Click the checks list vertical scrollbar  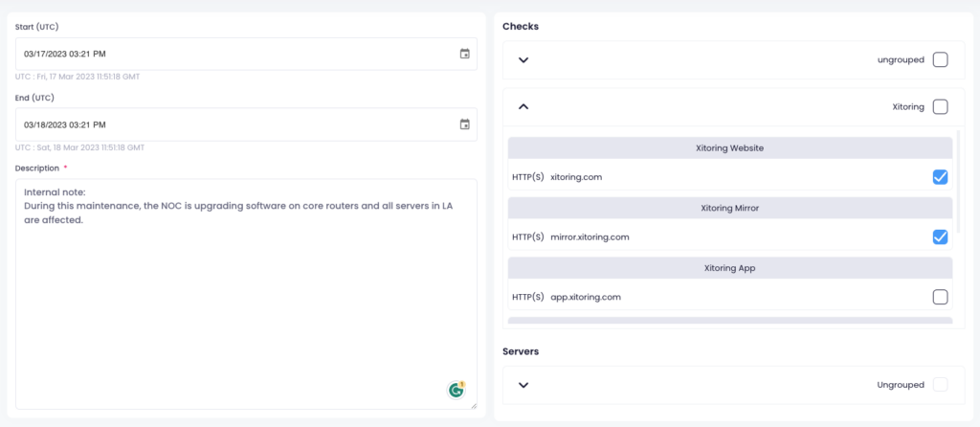(959, 180)
